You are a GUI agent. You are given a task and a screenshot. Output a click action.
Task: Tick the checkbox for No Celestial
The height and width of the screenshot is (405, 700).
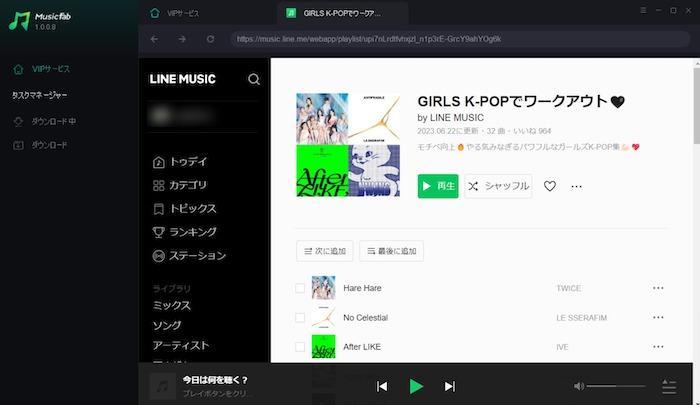(x=300, y=317)
